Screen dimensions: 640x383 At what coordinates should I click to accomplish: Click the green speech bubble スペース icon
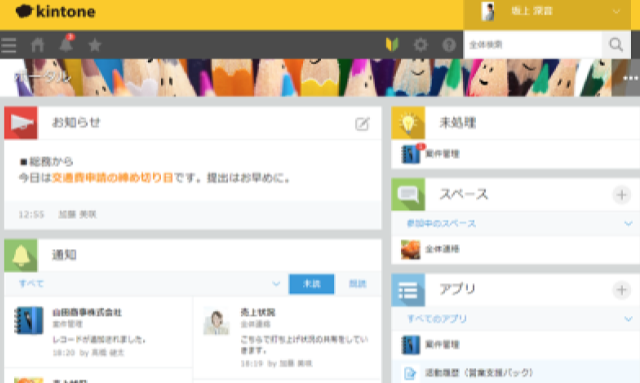point(408,194)
